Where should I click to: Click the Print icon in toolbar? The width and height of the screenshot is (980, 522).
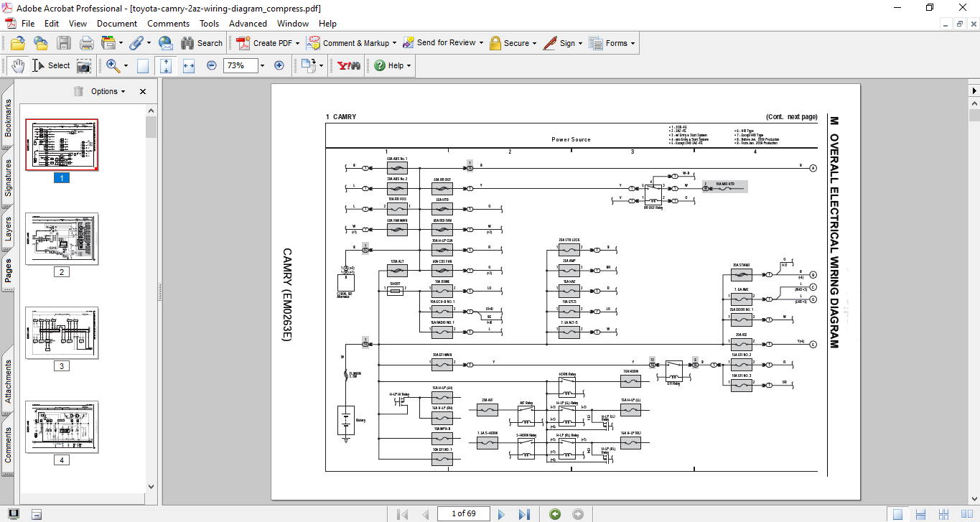point(87,43)
